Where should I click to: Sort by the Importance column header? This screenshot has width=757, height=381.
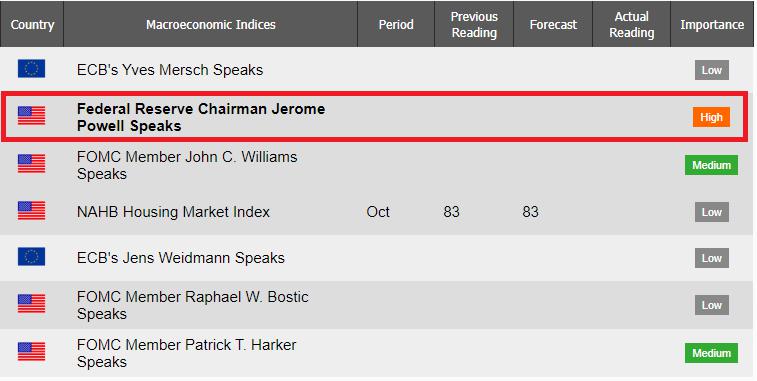point(712,24)
